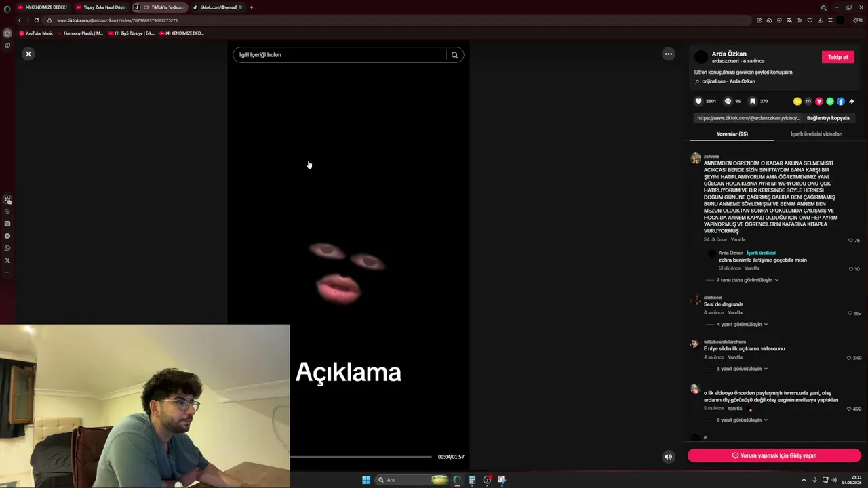Click the Takip et follow button
Viewport: 868px width, 488px height.
[838, 57]
